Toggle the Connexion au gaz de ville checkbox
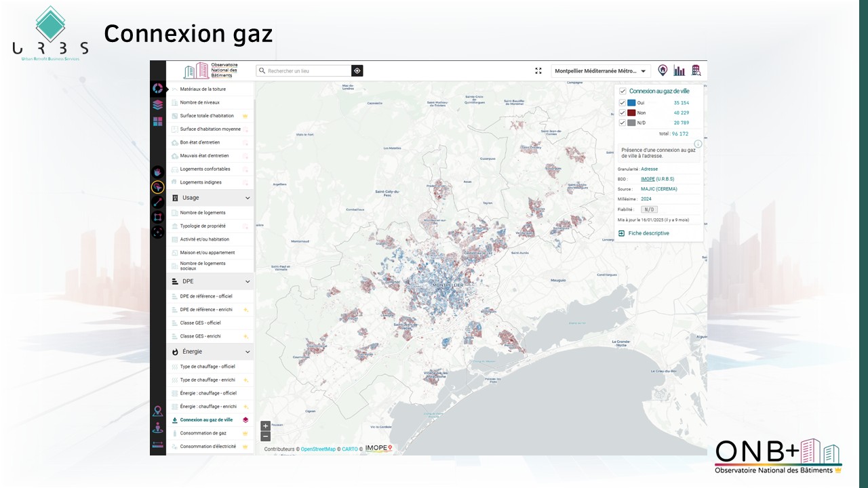The height and width of the screenshot is (488, 868). coord(623,91)
